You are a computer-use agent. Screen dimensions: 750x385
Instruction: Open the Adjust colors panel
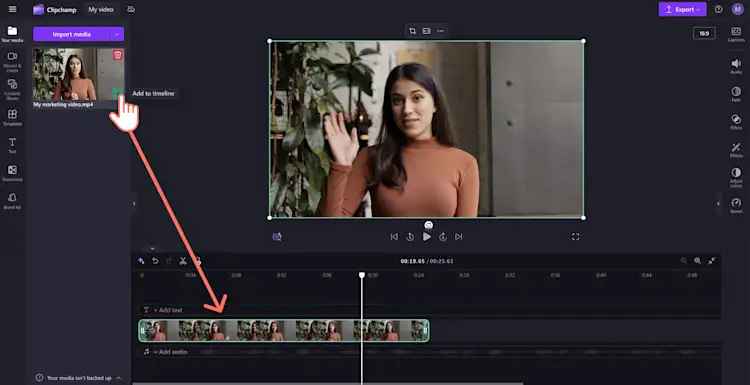click(736, 178)
